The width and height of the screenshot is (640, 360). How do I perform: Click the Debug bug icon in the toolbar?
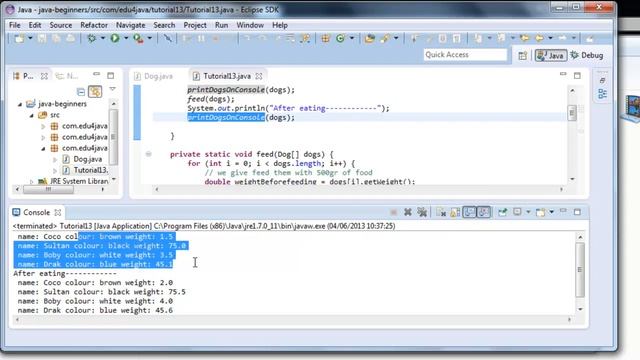92,38
